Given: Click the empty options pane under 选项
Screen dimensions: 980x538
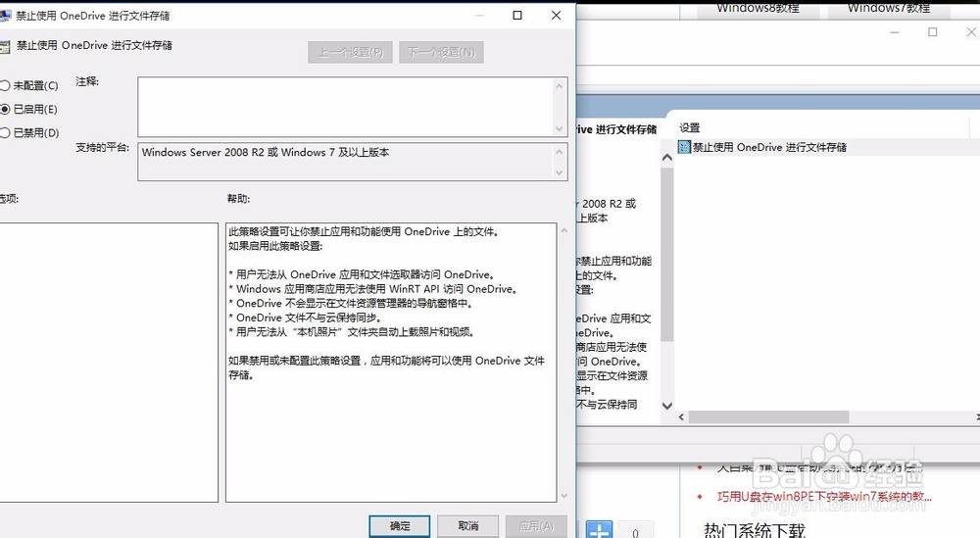Looking at the screenshot, I should [x=109, y=363].
